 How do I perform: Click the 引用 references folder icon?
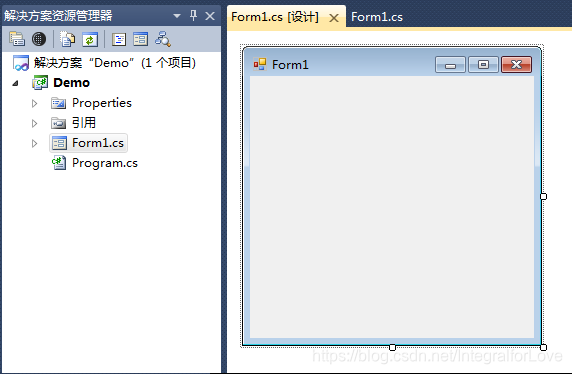click(58, 123)
